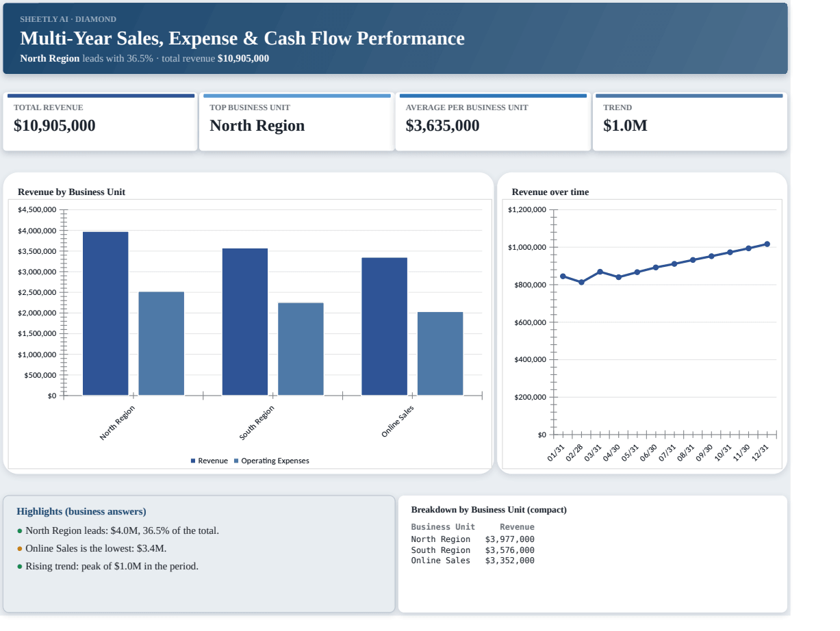The image size is (840, 631).
Task: Click the 02/28 data point on line chart
Action: (x=581, y=282)
